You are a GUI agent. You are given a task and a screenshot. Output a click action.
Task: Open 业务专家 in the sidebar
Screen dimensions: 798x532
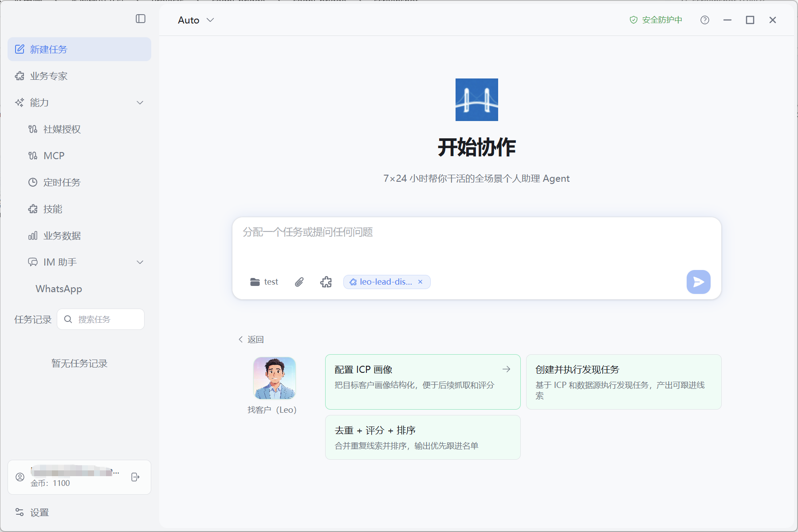click(x=79, y=76)
